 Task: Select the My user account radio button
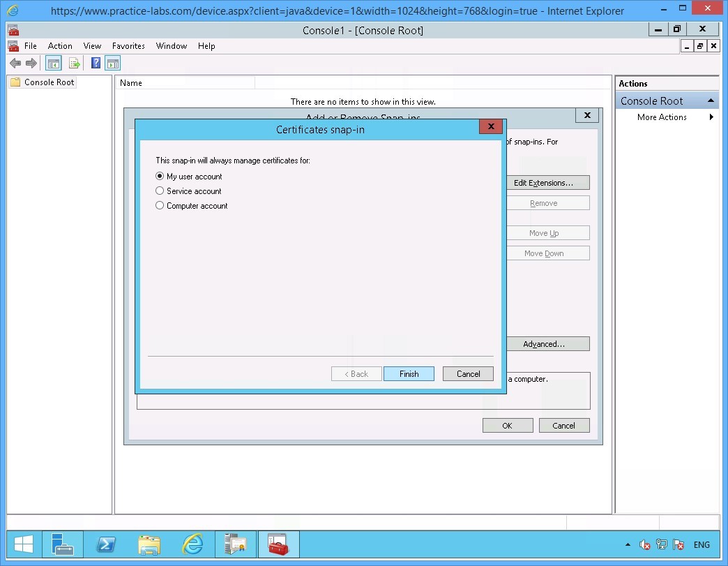click(x=160, y=176)
